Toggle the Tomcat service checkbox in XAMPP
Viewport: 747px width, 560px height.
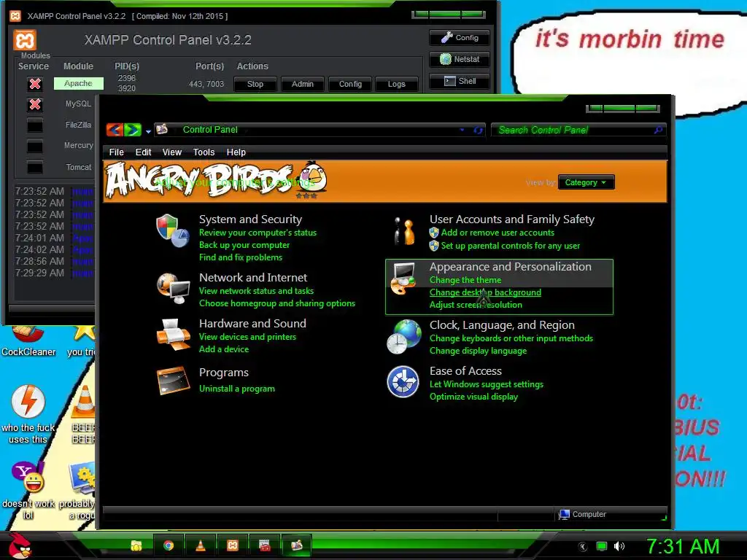click(35, 167)
